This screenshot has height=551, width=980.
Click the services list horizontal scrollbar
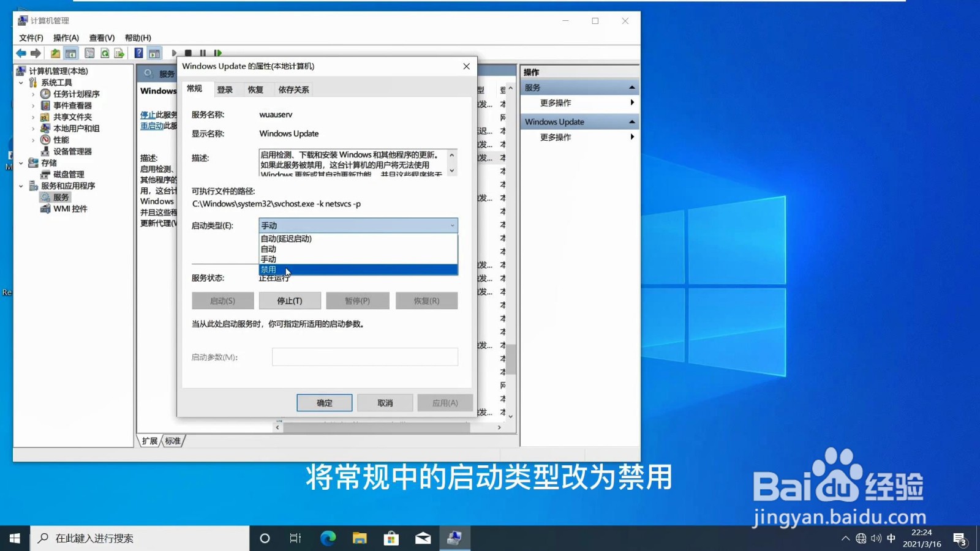click(x=377, y=427)
